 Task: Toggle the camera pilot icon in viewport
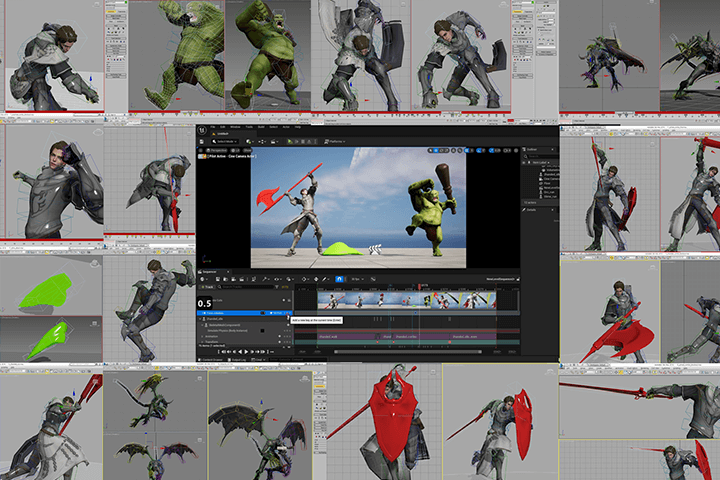tap(202, 157)
